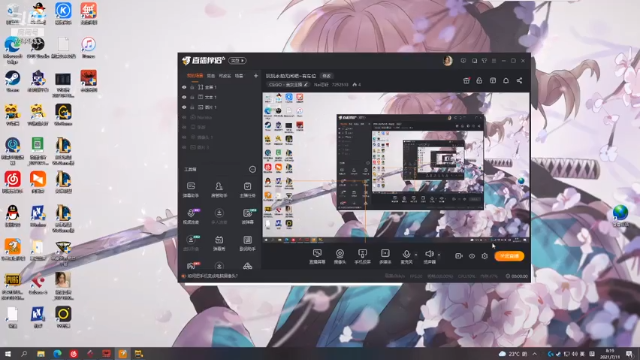640x360 pixels.
Task: Open the user avatar profile
Action: click(448, 61)
